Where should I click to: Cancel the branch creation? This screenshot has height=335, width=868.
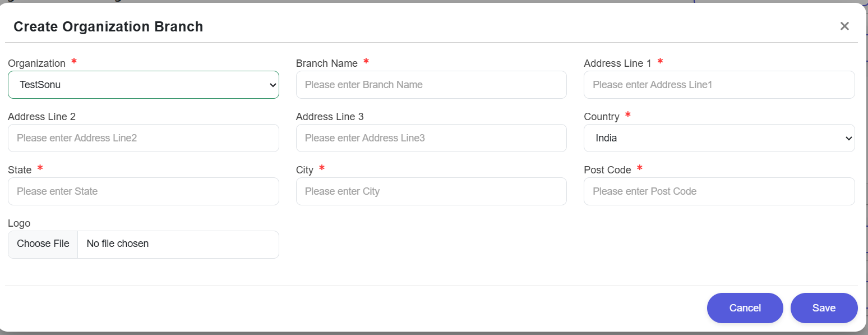pyautogui.click(x=745, y=308)
